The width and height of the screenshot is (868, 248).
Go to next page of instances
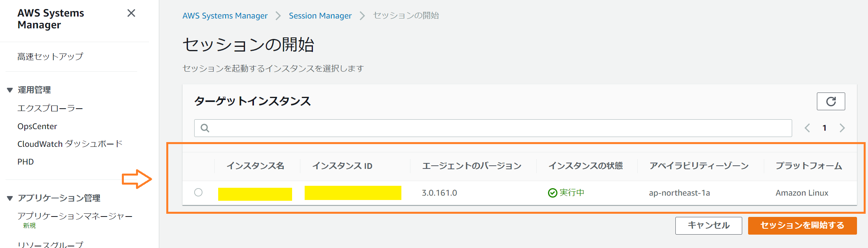(842, 128)
